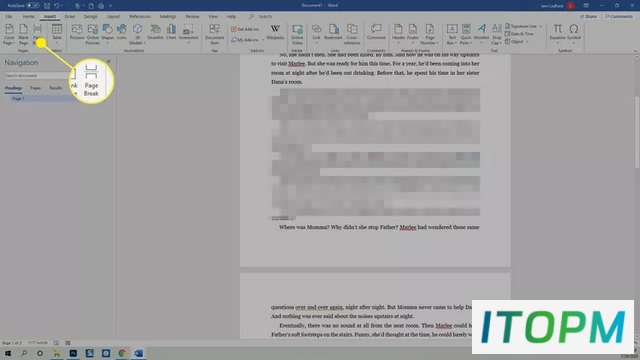This screenshot has width=640, height=360.
Task: Insert a Blank Page
Action: coord(23,34)
